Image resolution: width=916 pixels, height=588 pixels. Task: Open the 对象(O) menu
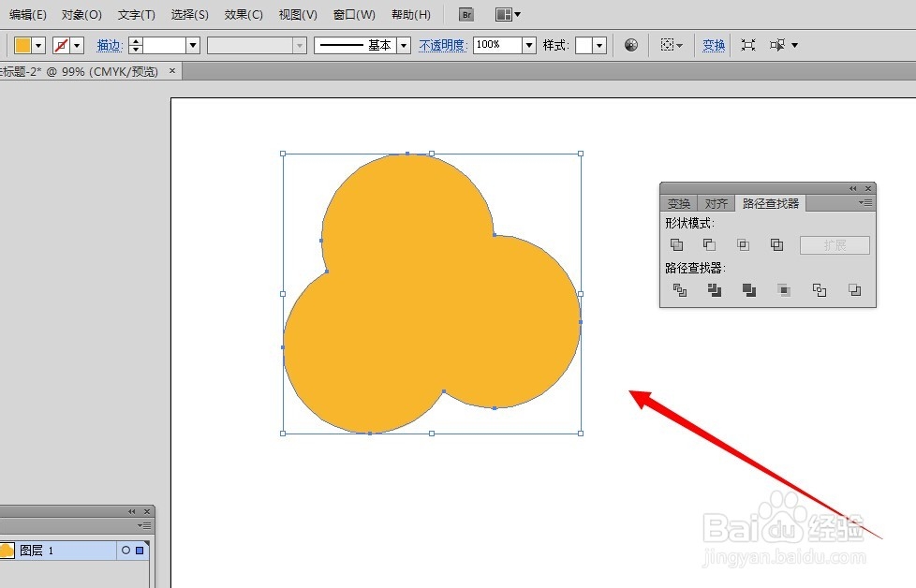[81, 15]
